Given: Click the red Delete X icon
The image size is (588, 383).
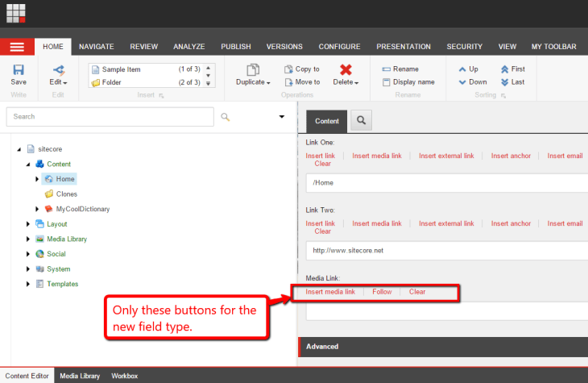Looking at the screenshot, I should tap(346, 70).
